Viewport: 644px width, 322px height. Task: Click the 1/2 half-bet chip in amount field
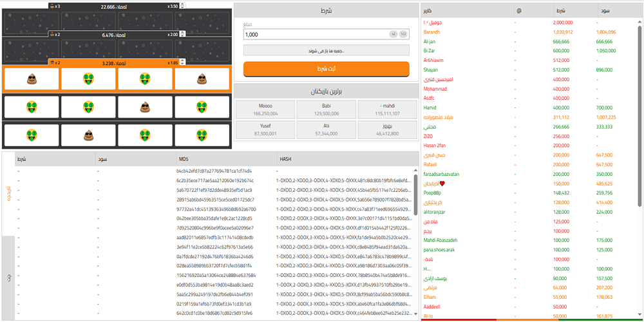coord(403,35)
